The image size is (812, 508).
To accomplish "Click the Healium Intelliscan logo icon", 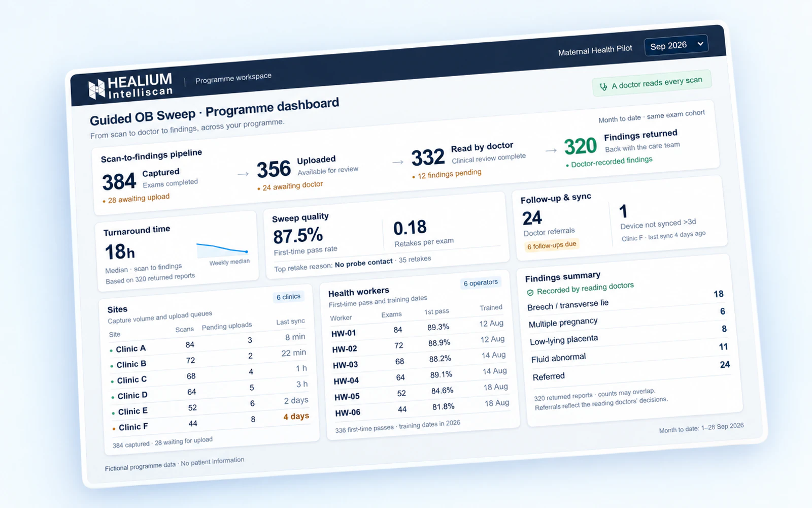I will click(96, 89).
